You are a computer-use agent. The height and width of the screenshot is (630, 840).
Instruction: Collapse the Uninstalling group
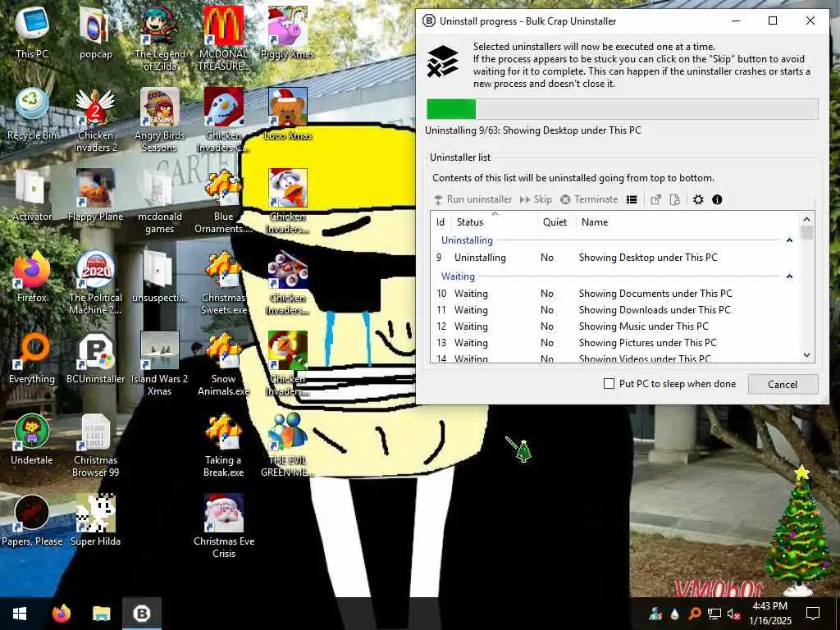click(x=789, y=240)
